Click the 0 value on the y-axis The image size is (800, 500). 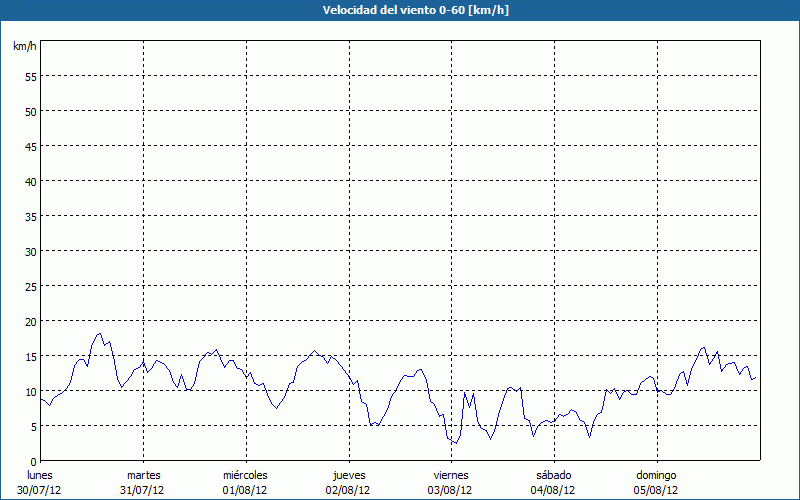click(x=33, y=461)
